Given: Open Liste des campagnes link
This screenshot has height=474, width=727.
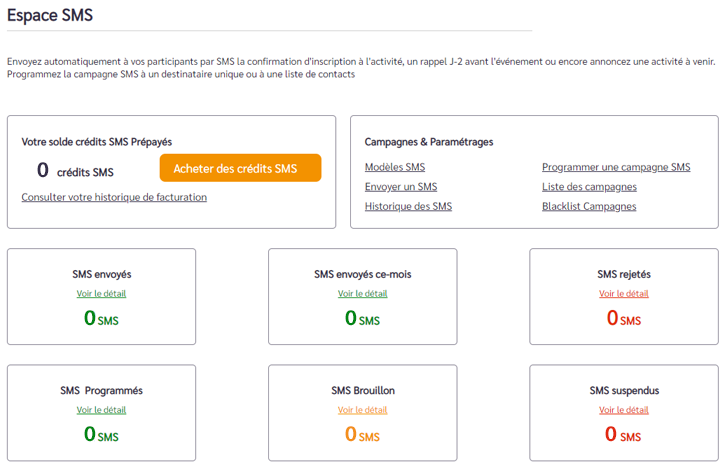Looking at the screenshot, I should pyautogui.click(x=589, y=187).
